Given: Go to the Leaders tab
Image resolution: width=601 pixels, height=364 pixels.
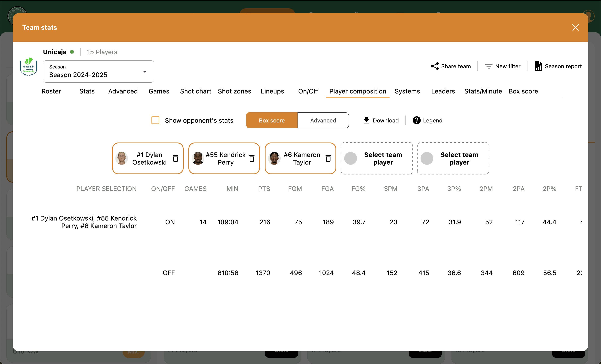Looking at the screenshot, I should [x=443, y=91].
